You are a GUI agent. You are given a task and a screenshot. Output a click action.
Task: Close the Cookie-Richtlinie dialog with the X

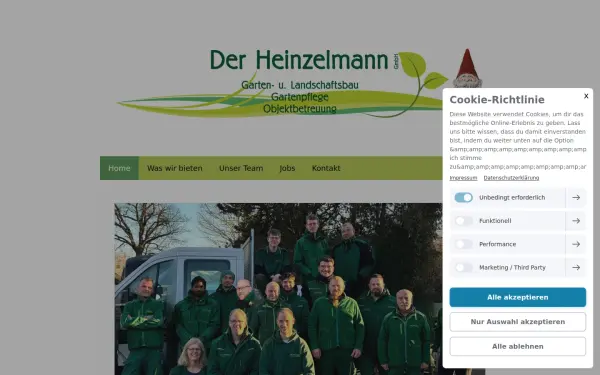pos(586,96)
